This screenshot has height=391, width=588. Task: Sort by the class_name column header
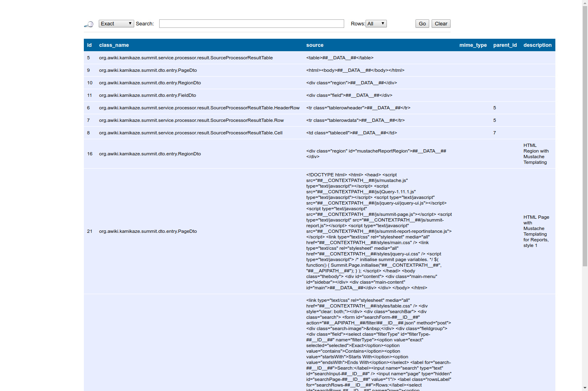click(114, 45)
